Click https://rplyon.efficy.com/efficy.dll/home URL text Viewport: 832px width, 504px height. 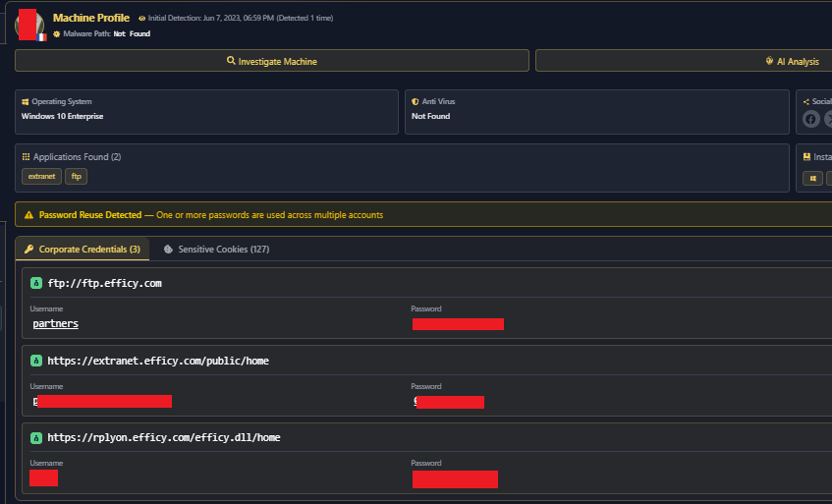click(x=164, y=438)
